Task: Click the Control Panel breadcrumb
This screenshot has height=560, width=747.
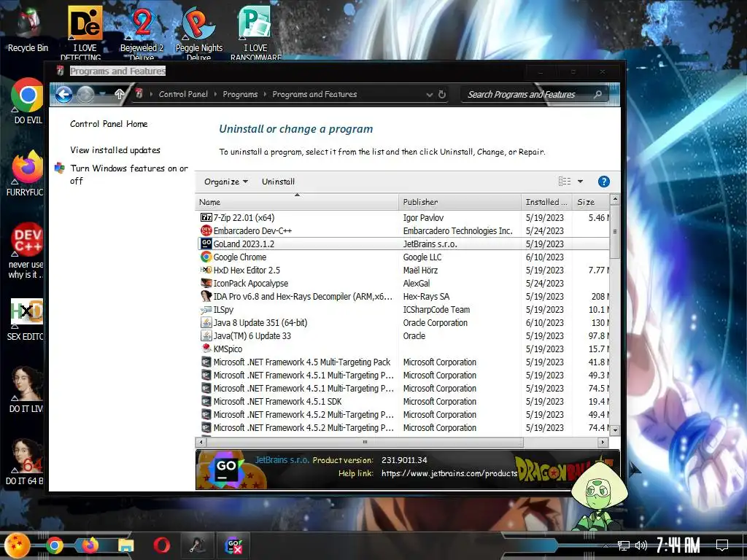Action: 183,94
